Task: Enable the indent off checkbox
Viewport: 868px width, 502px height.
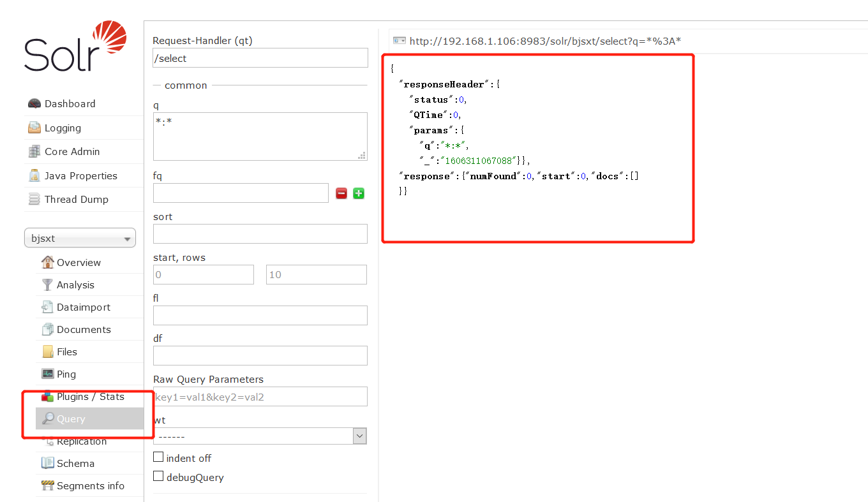Action: coord(158,457)
